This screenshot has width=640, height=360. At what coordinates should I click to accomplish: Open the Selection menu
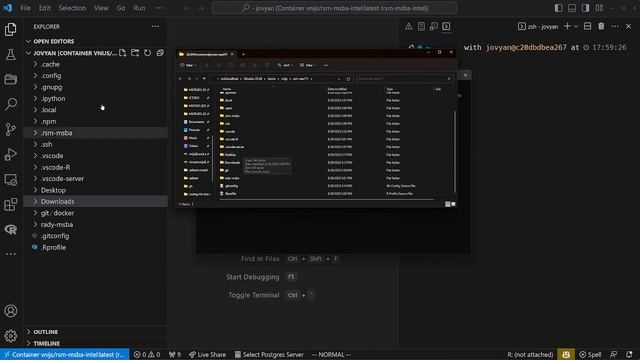point(72,8)
